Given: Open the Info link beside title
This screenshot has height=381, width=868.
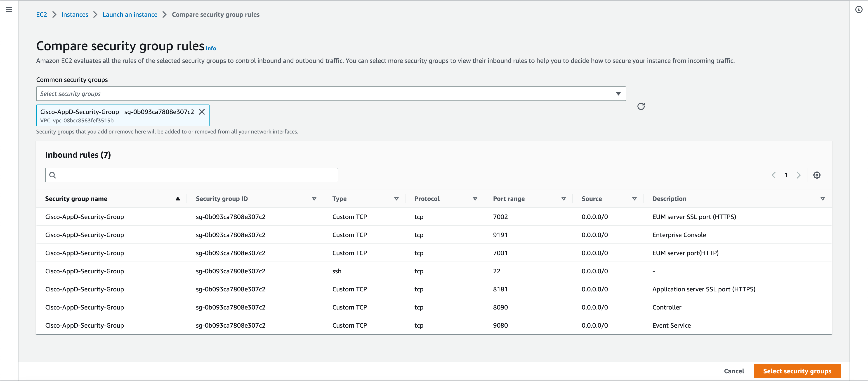Looking at the screenshot, I should point(211,49).
